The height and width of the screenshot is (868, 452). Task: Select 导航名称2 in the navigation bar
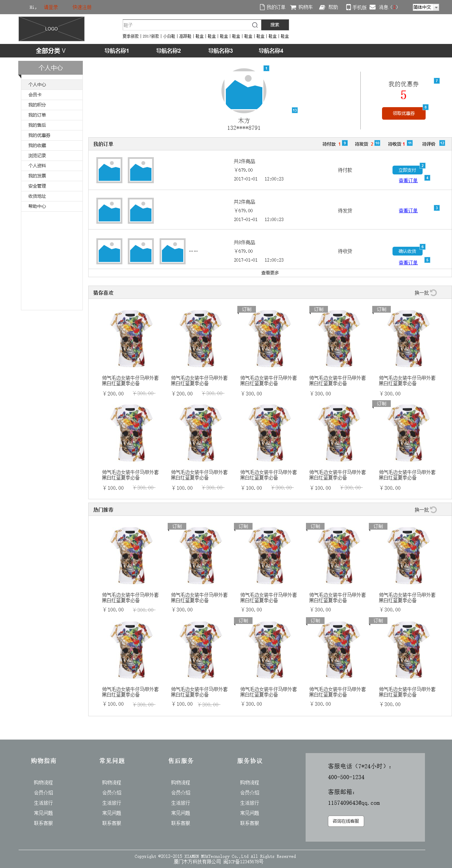tap(168, 51)
